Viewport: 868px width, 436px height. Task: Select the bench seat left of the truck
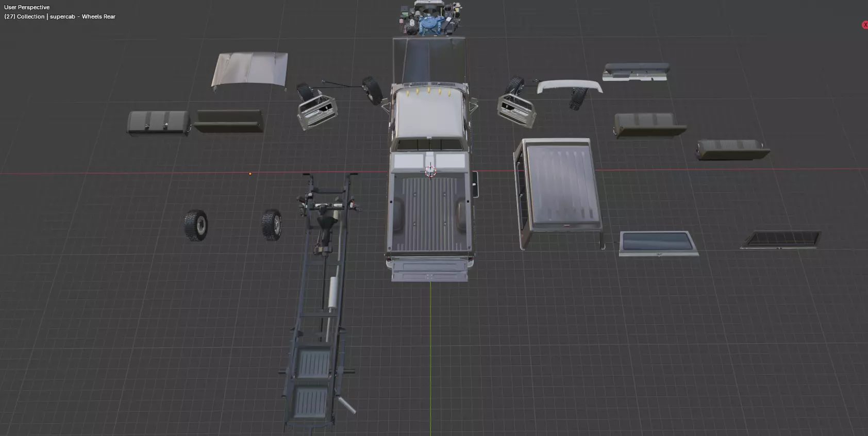pyautogui.click(x=229, y=121)
